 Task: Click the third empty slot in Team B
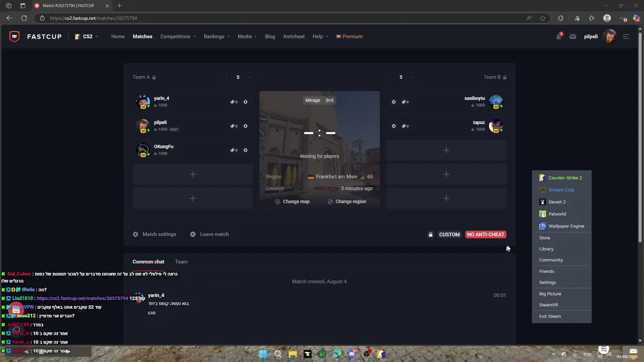pos(446,199)
